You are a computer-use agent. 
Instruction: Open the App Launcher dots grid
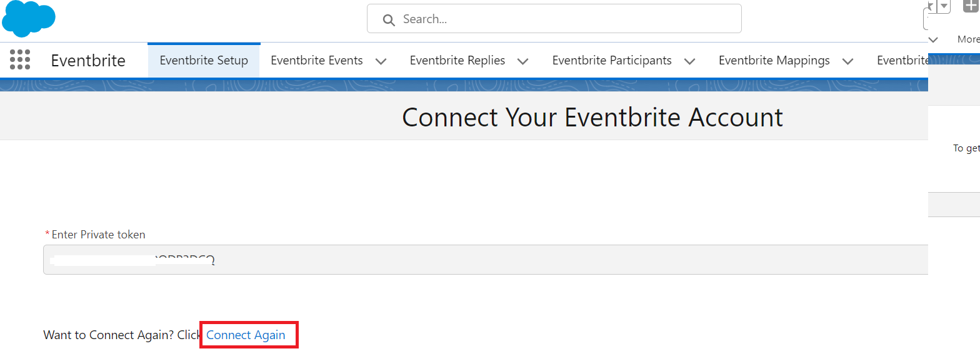pos(20,60)
